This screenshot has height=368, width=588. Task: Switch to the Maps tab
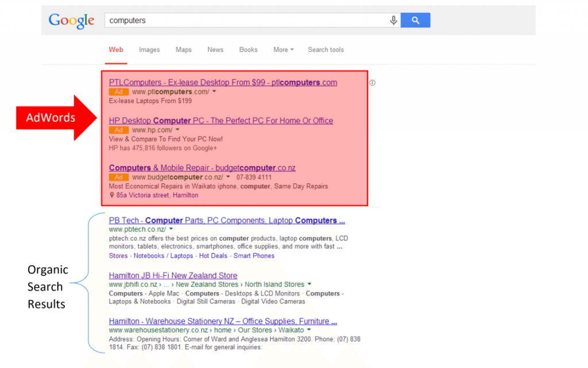tap(183, 49)
